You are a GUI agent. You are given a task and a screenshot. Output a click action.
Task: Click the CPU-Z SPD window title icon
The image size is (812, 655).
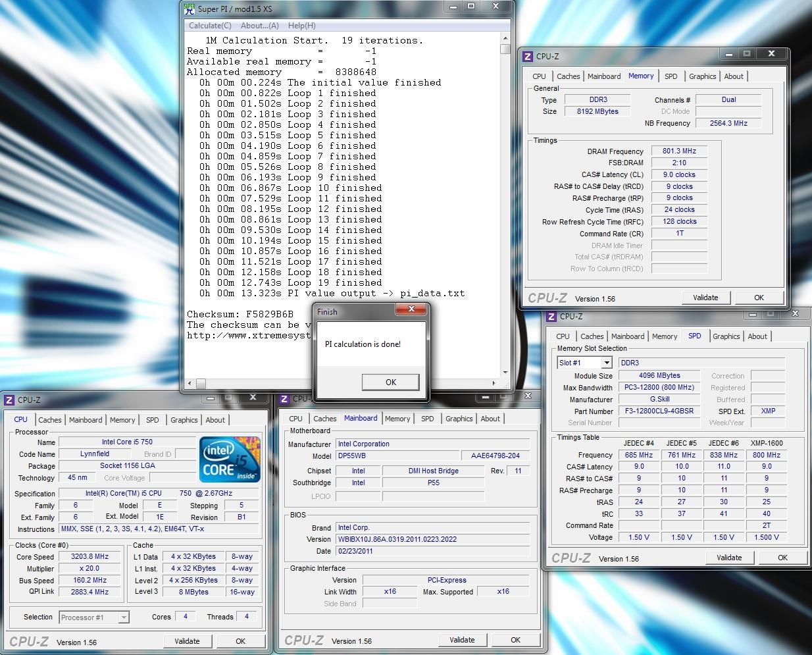[551, 317]
